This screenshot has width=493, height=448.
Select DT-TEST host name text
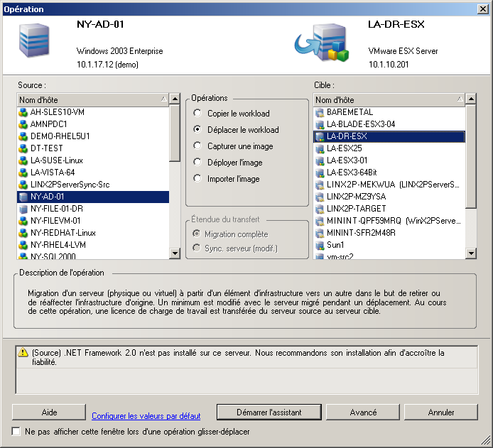tap(47, 148)
